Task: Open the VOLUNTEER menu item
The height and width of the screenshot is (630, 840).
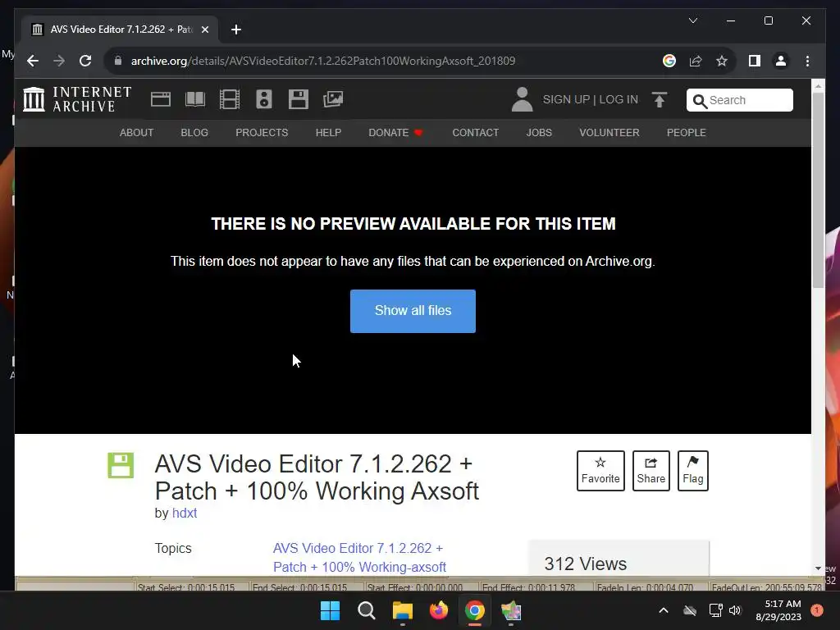Action: 609,132
